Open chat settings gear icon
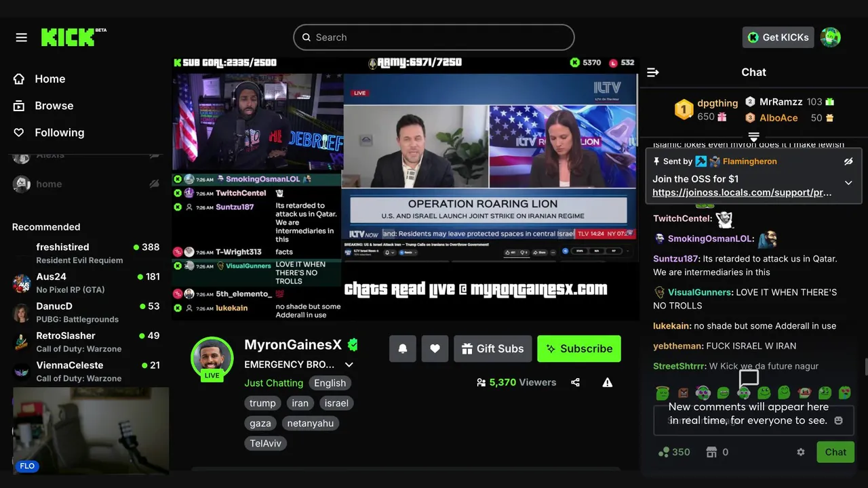The image size is (868, 488). (801, 452)
